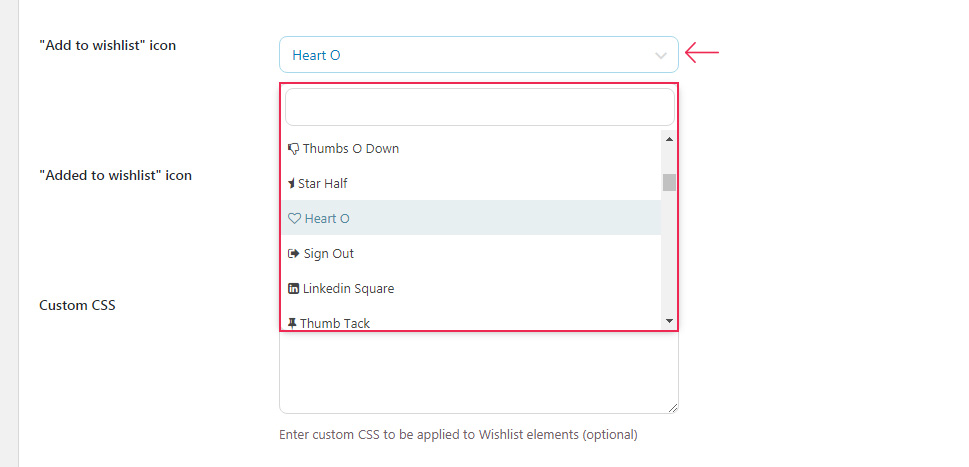This screenshot has width=969, height=467.
Task: Choose the "Sign Out" option text
Action: click(329, 254)
